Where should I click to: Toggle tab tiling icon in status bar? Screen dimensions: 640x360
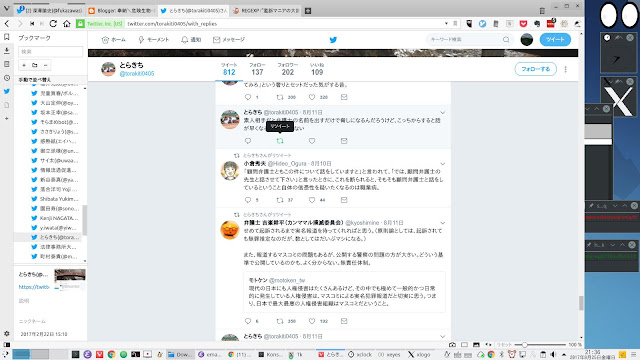tap(464, 345)
